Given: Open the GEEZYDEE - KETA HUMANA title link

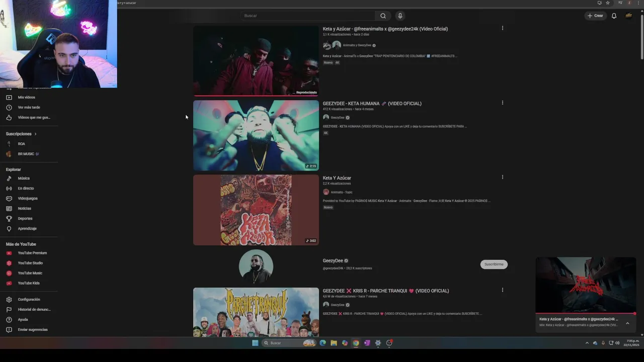Looking at the screenshot, I should point(372,104).
